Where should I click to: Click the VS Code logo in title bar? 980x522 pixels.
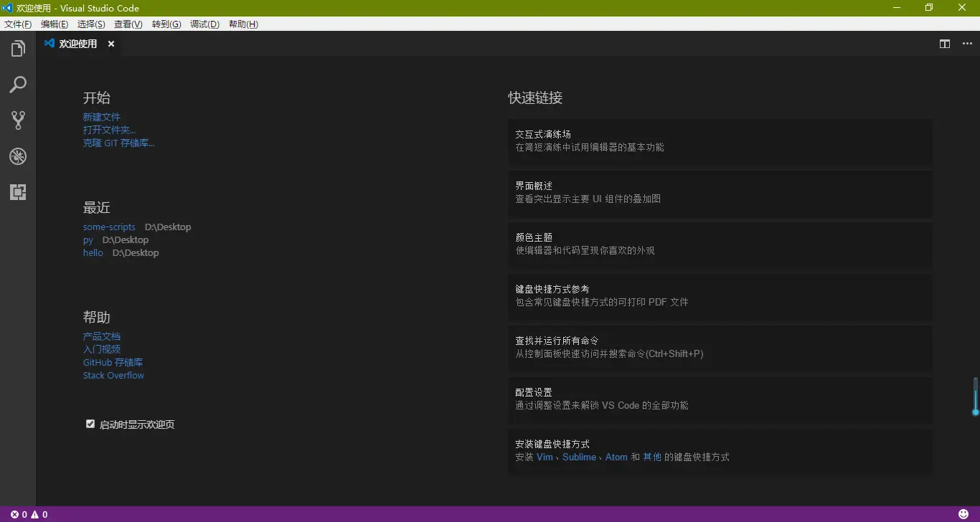coord(7,8)
